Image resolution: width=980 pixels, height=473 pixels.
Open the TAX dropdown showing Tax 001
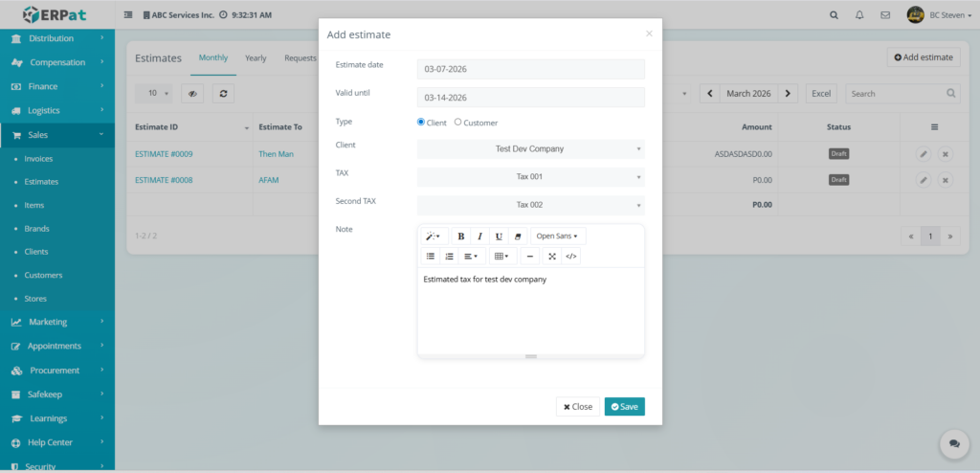pos(530,177)
